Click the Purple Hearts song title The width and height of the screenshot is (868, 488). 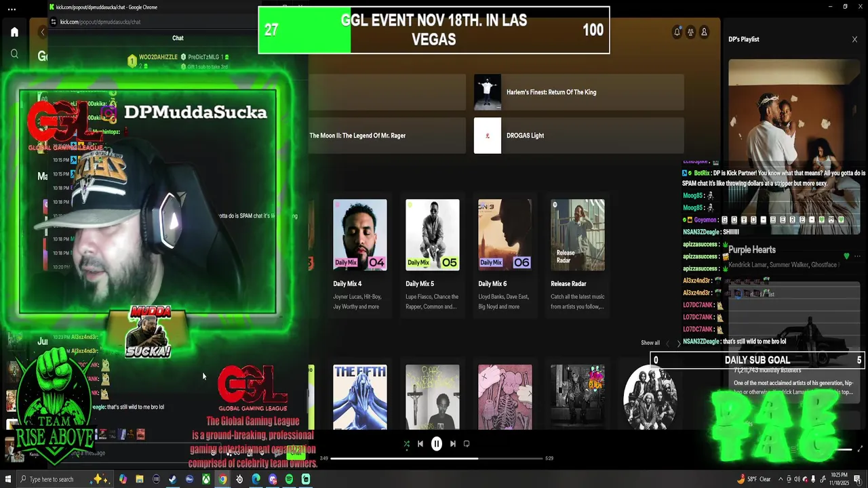point(751,250)
